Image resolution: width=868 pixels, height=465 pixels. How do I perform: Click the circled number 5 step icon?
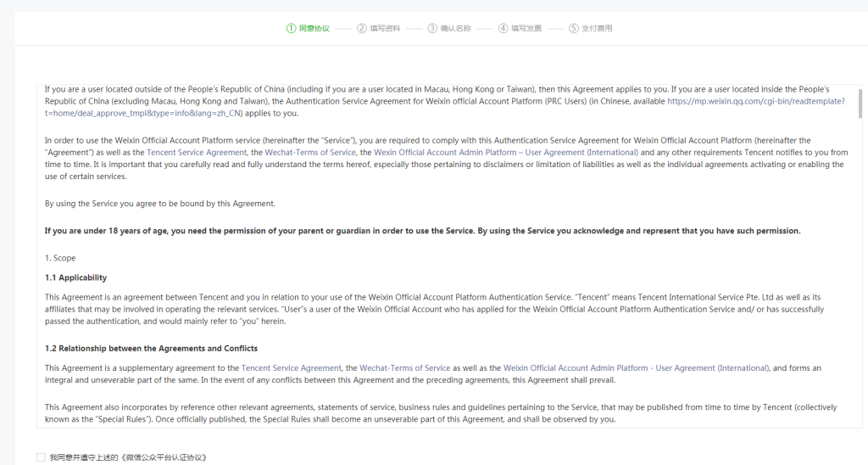[x=574, y=28]
